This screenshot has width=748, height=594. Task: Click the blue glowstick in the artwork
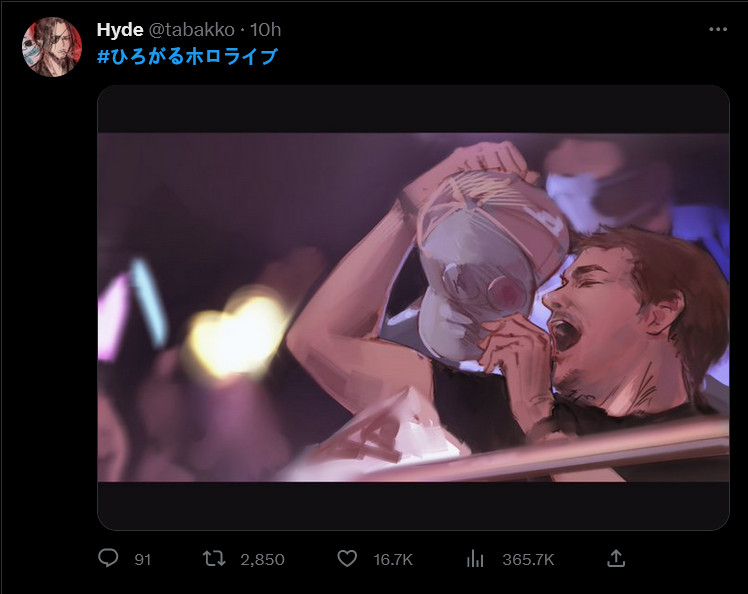[150, 302]
